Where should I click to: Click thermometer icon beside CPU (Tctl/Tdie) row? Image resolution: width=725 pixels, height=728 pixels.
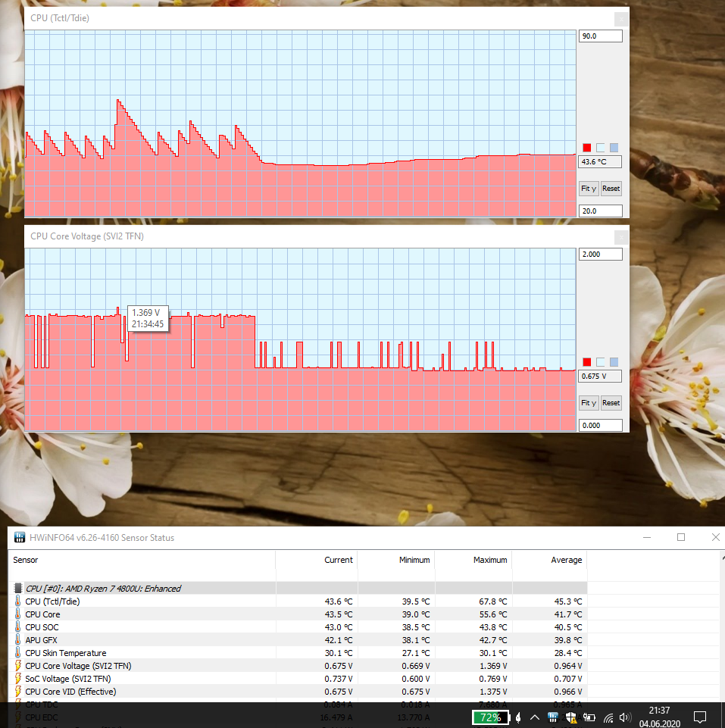[x=17, y=601]
